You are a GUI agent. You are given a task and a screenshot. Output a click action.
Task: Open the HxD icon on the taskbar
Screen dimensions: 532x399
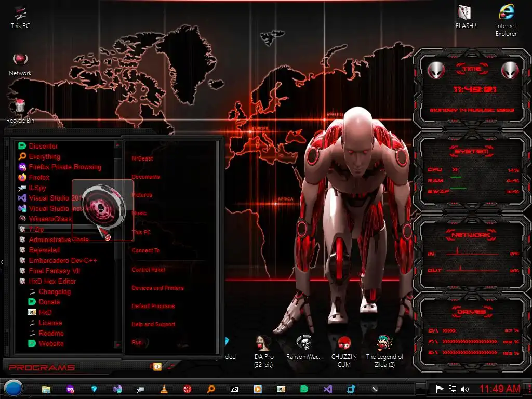coord(281,389)
